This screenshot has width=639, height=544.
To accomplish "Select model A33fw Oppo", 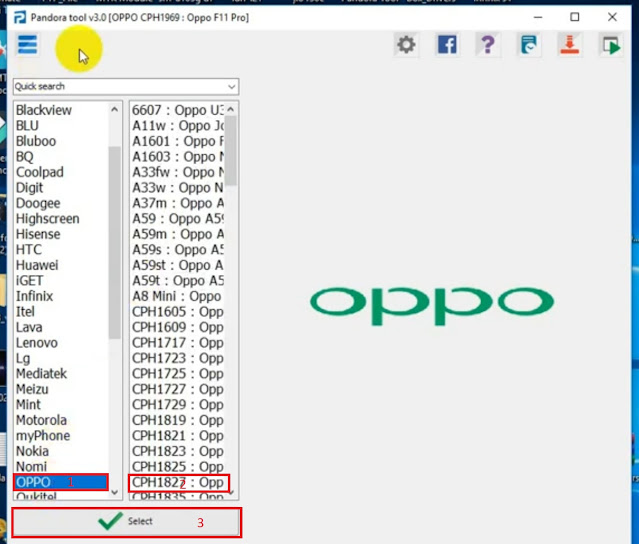I will tap(178, 172).
